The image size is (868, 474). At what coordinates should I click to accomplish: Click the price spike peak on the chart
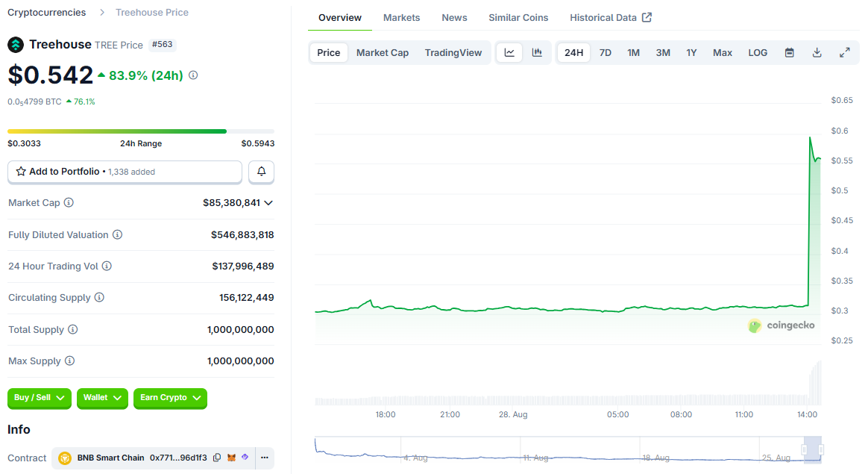810,137
